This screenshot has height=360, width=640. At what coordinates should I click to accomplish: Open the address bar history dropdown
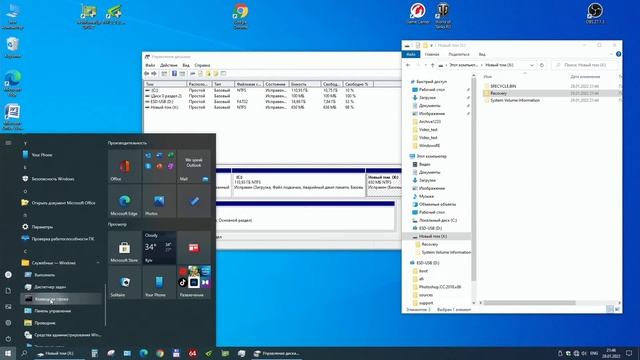tap(531, 65)
